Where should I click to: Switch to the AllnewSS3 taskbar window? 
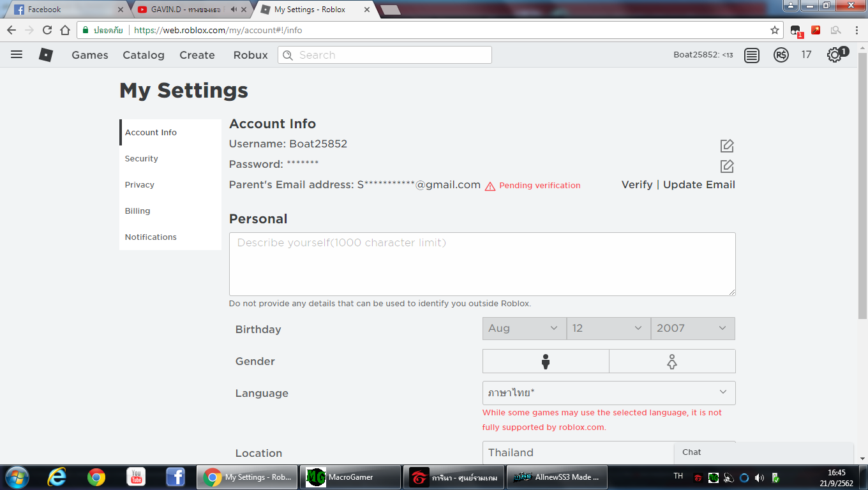pos(557,477)
